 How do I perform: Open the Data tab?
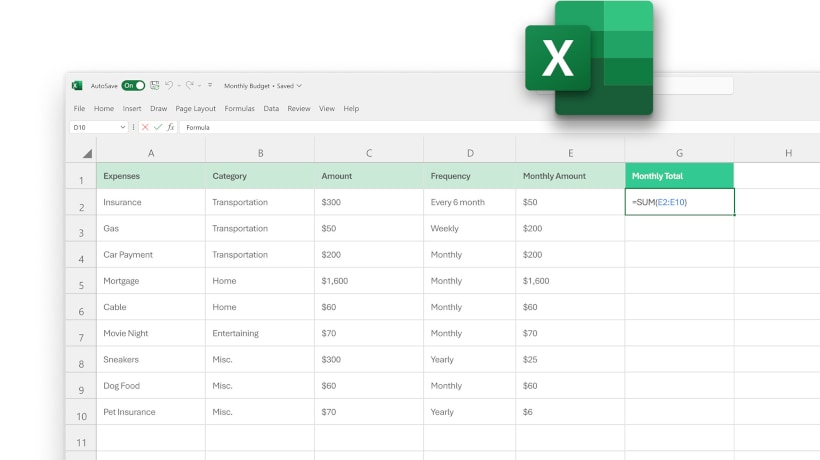(x=271, y=109)
